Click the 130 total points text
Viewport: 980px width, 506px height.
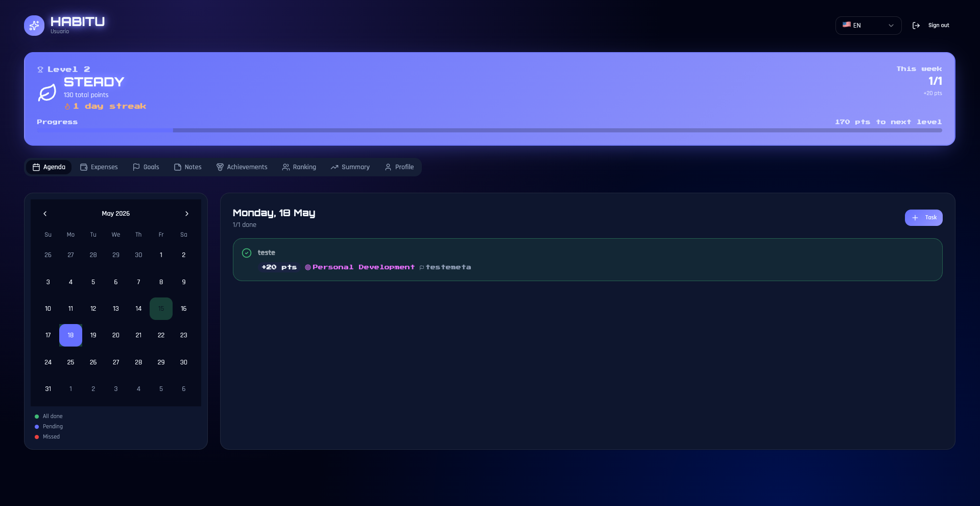tap(86, 95)
